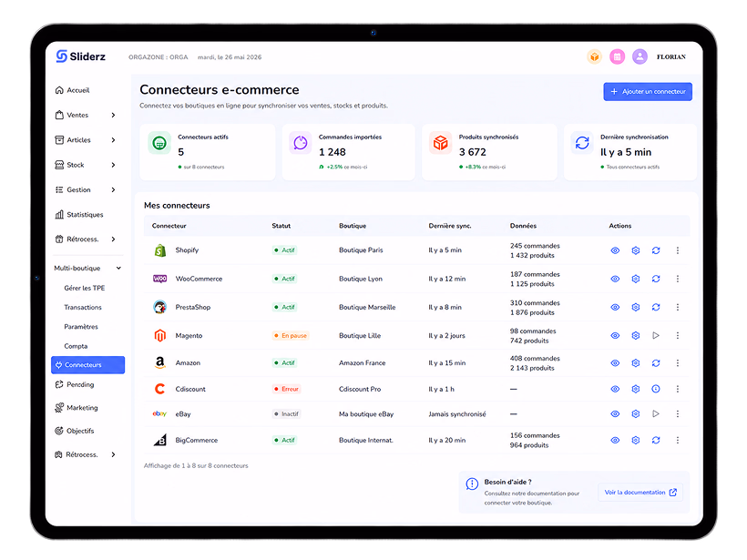Open Voir la documentation link
747x560 pixels.
640,493
